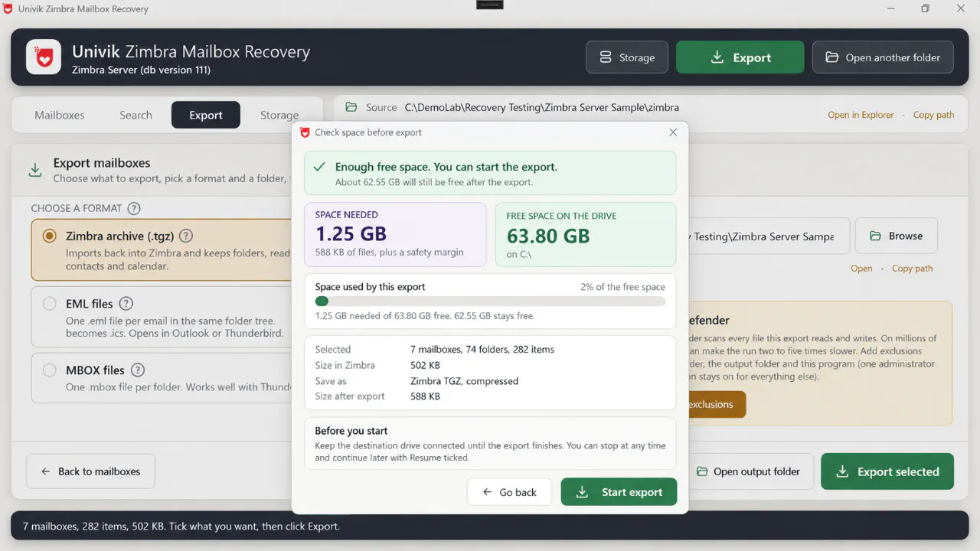Click Zimbra TGZ, compressed value
Screen dimensions: 980x551
pos(464,381)
